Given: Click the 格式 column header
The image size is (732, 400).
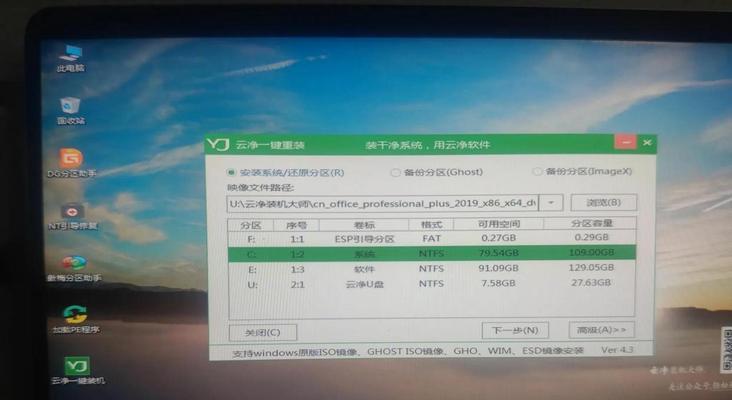Looking at the screenshot, I should [x=431, y=225].
